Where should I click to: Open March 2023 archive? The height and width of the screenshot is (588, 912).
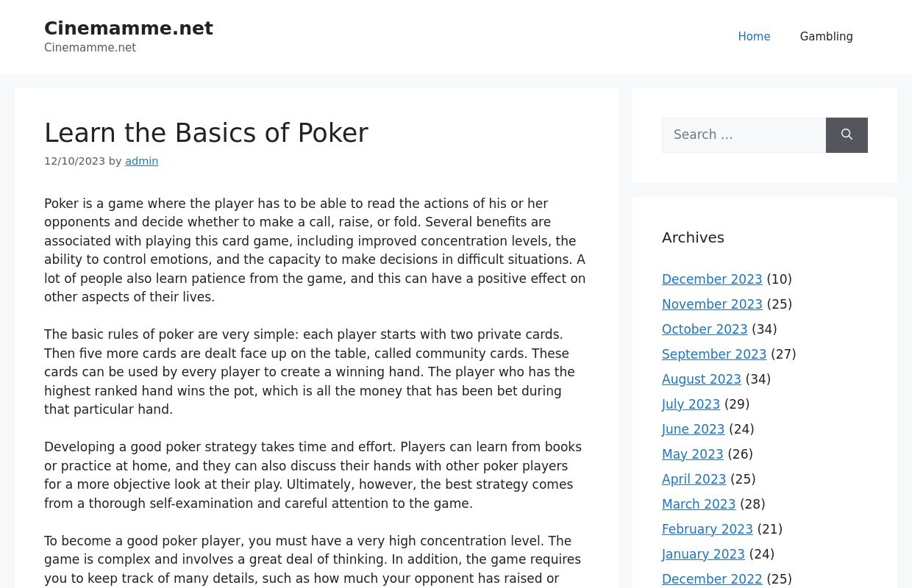coord(699,504)
